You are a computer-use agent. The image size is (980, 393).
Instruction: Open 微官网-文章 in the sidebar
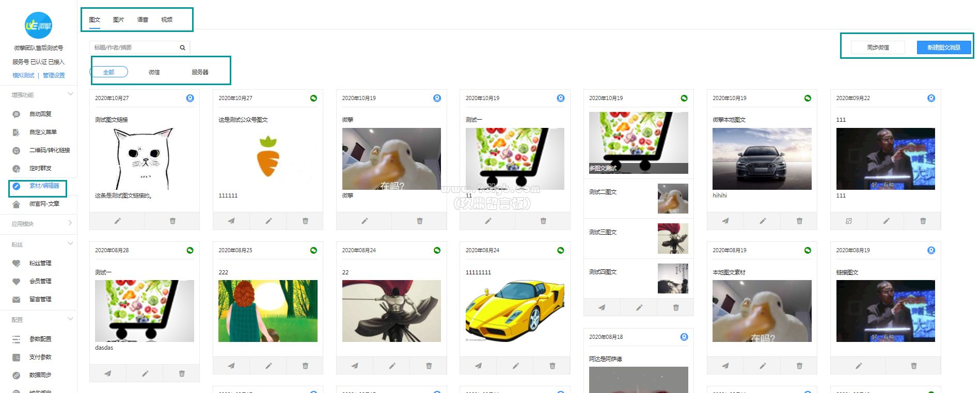[x=44, y=204]
